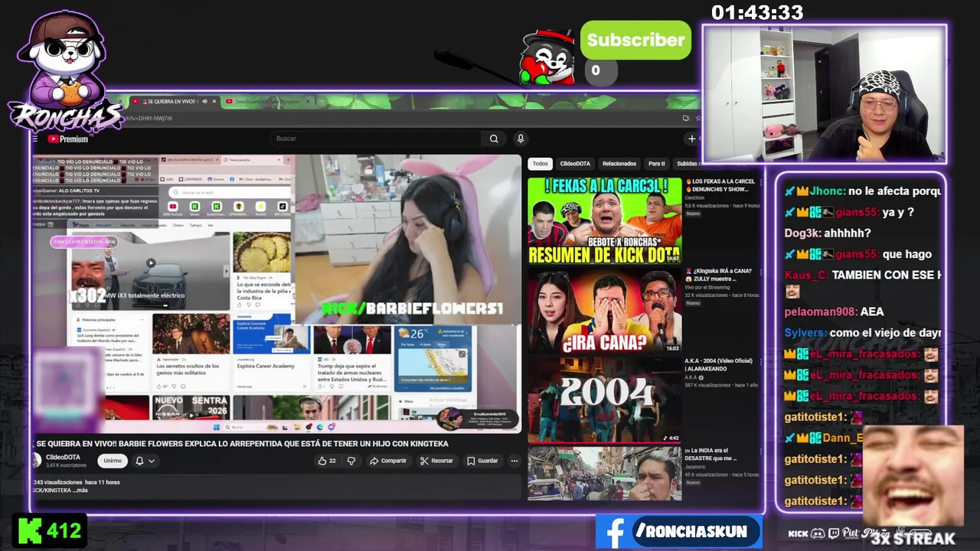Click the search magnifier button

tap(494, 139)
